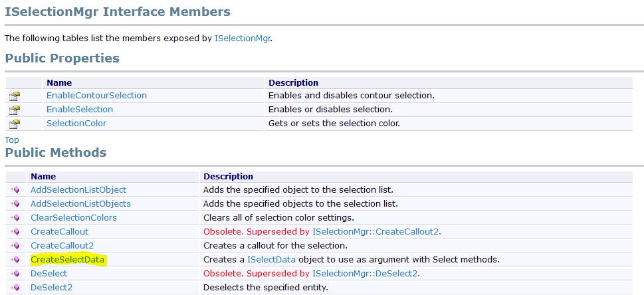Open the ISelectData link in description
The height and width of the screenshot is (295, 644).
pyautogui.click(x=271, y=260)
